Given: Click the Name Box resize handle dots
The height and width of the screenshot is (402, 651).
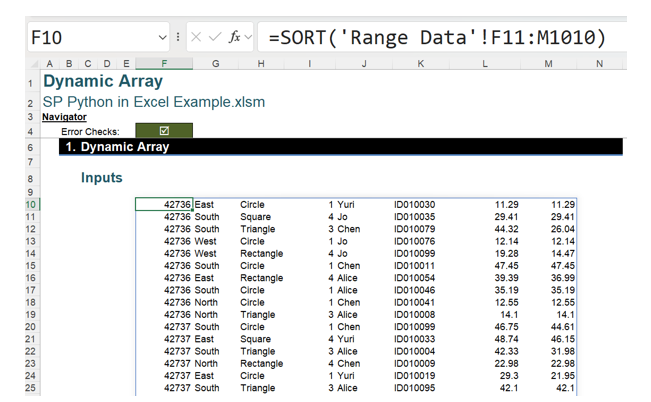Looking at the screenshot, I should (179, 38).
